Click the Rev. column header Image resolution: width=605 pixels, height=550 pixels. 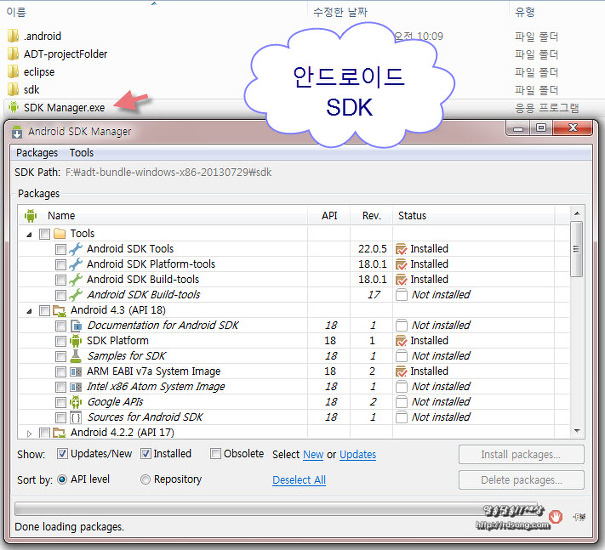pyautogui.click(x=371, y=215)
